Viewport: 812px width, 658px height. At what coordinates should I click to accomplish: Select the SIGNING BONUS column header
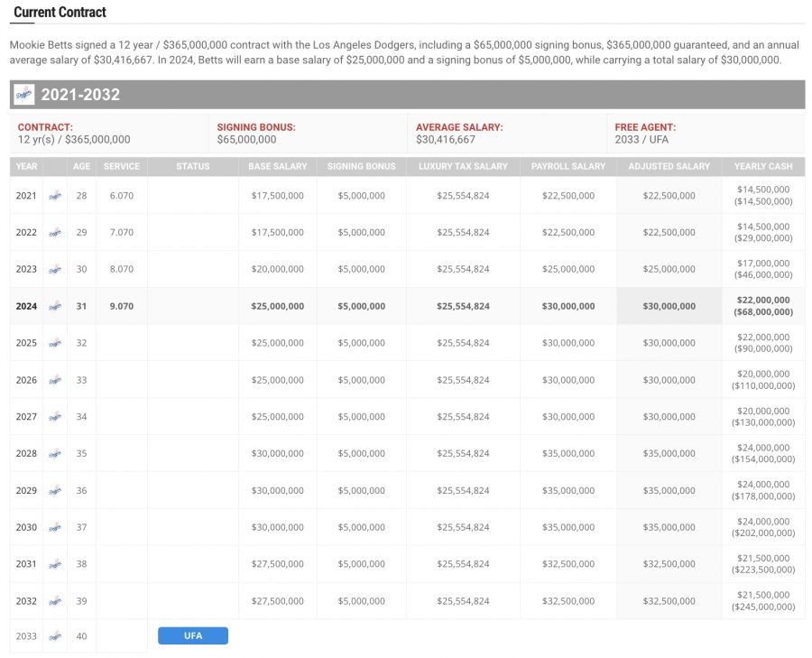point(362,166)
